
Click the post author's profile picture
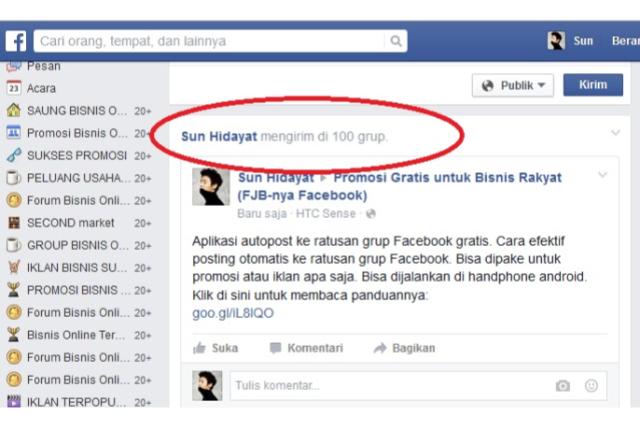[x=211, y=187]
